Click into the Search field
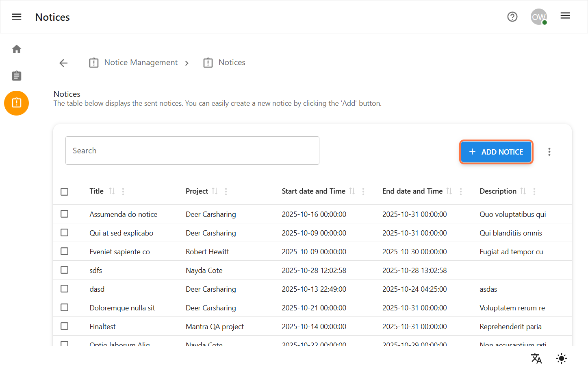Image resolution: width=588 pixels, height=371 pixels. pos(192,151)
